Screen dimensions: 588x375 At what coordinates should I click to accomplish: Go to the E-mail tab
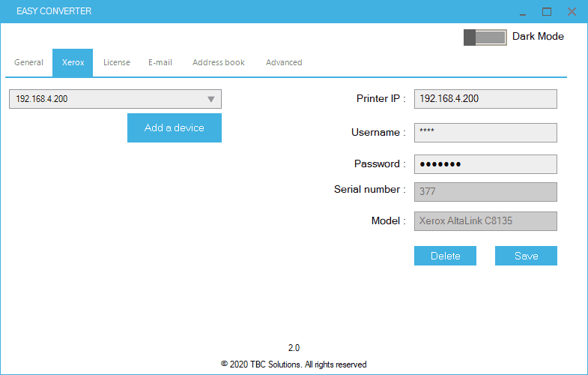click(x=160, y=62)
